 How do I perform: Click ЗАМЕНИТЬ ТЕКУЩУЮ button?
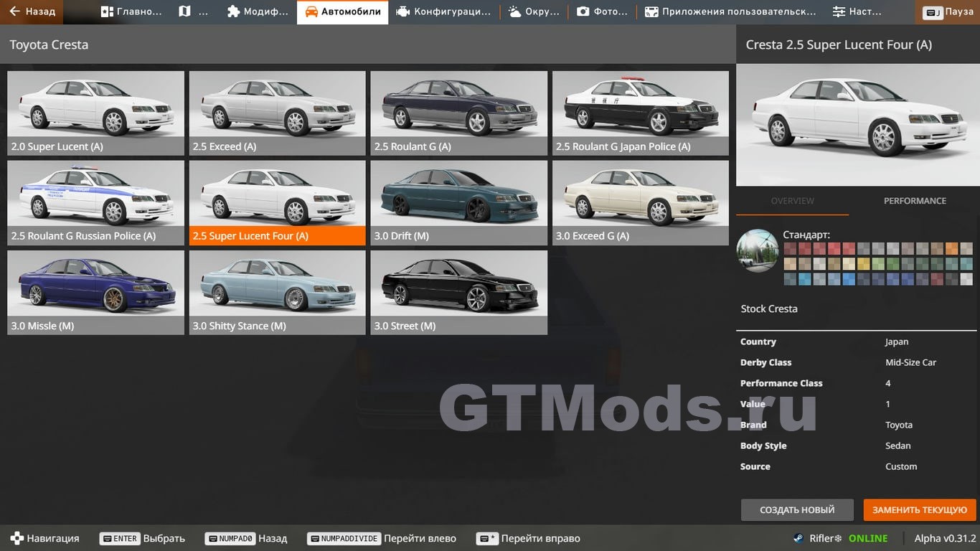pos(920,510)
